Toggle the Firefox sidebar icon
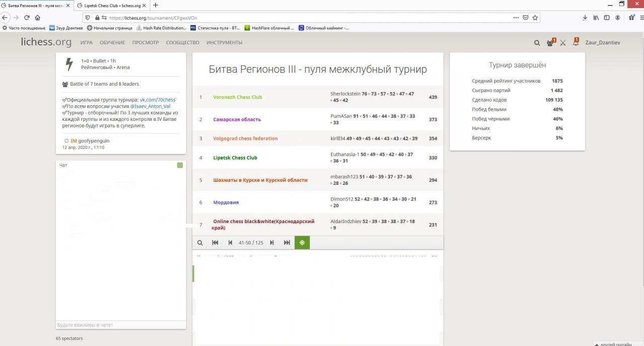Image resolution: width=644 pixels, height=346 pixels. (x=607, y=18)
